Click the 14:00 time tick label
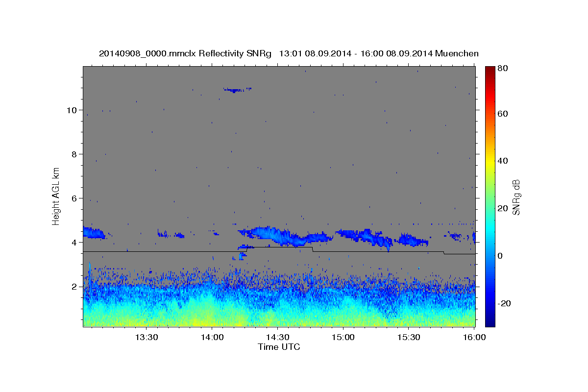This screenshot has height=392, width=588. click(x=212, y=338)
